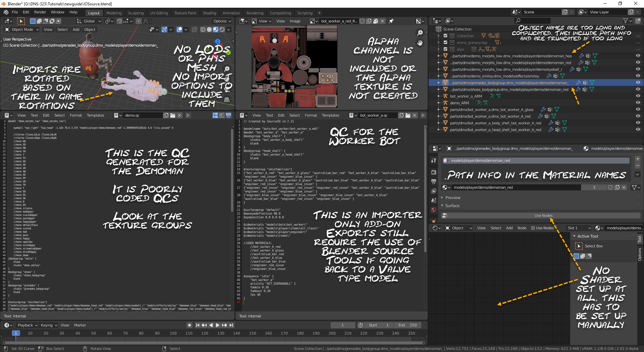This screenshot has width=644, height=352.
Task: Select the models/player/demo/demoman_red material slot
Action: (x=536, y=161)
